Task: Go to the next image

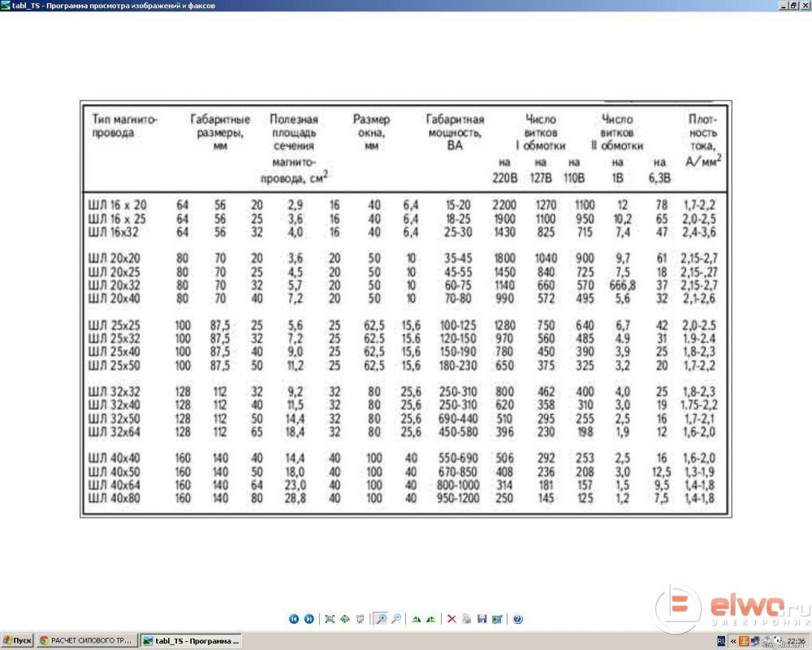Action: pos(309,619)
